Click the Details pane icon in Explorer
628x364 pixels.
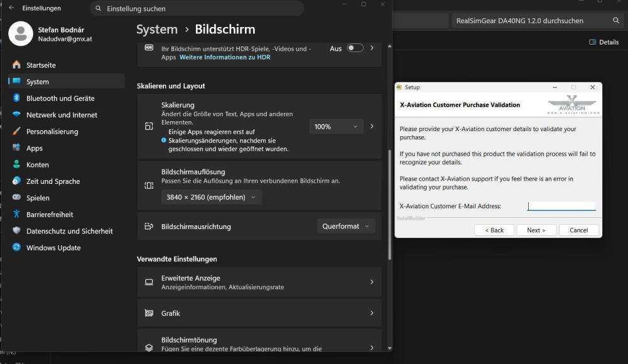point(592,42)
